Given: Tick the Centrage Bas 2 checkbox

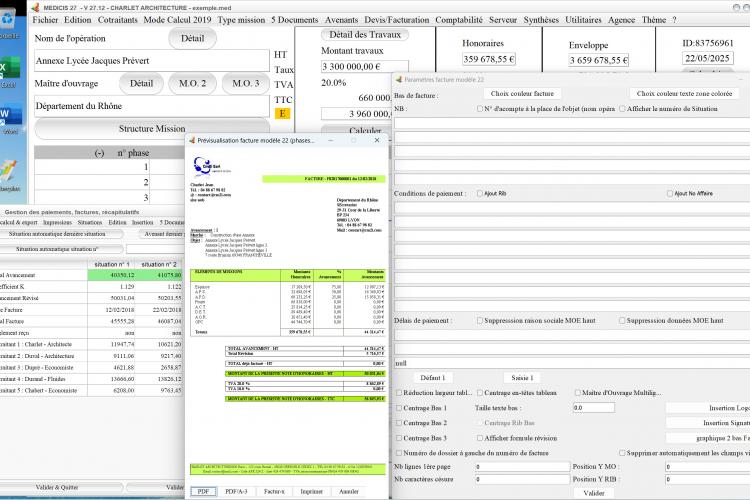Looking at the screenshot, I should tap(399, 423).
